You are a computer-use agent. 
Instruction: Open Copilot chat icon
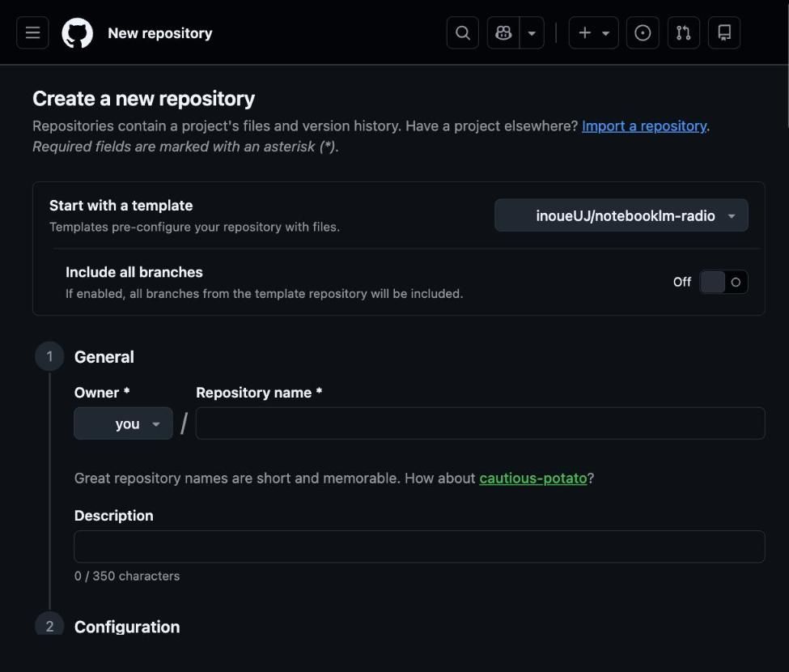tap(503, 32)
